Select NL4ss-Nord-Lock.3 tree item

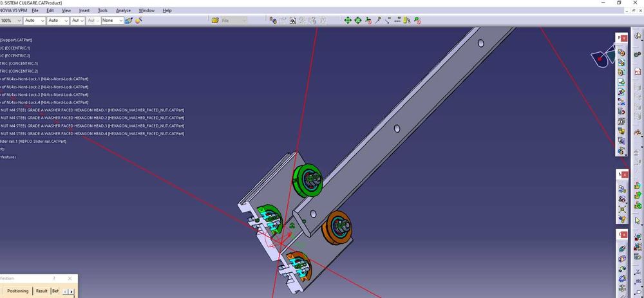(x=44, y=95)
